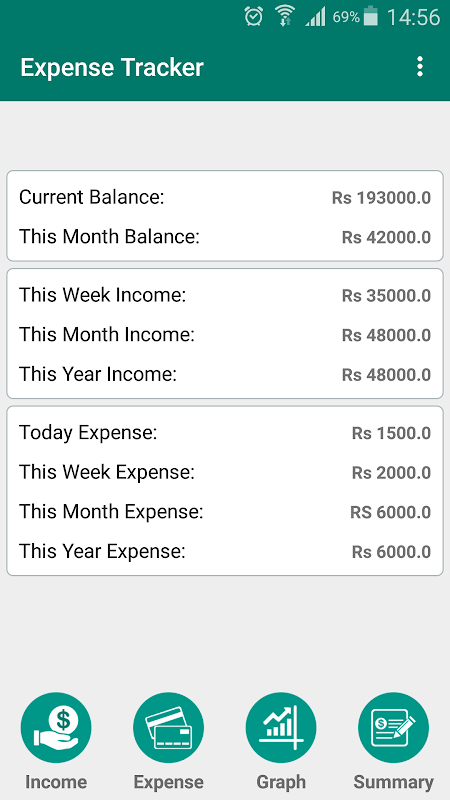Tap the battery indicator icon
450x800 pixels.
tap(371, 16)
